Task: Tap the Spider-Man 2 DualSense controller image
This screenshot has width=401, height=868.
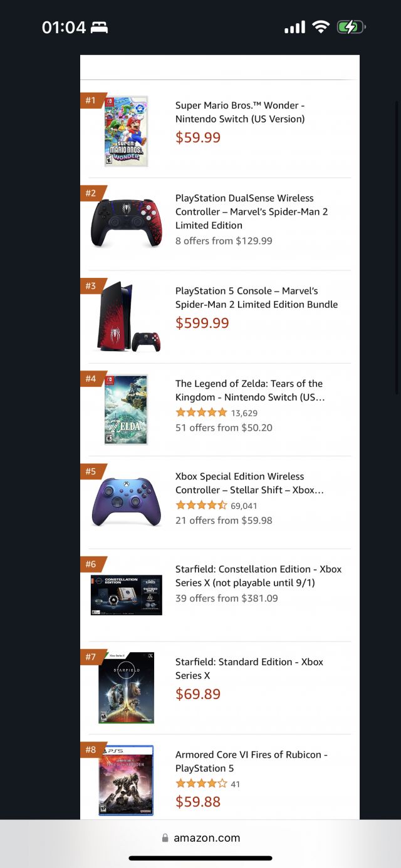Action: point(126,223)
